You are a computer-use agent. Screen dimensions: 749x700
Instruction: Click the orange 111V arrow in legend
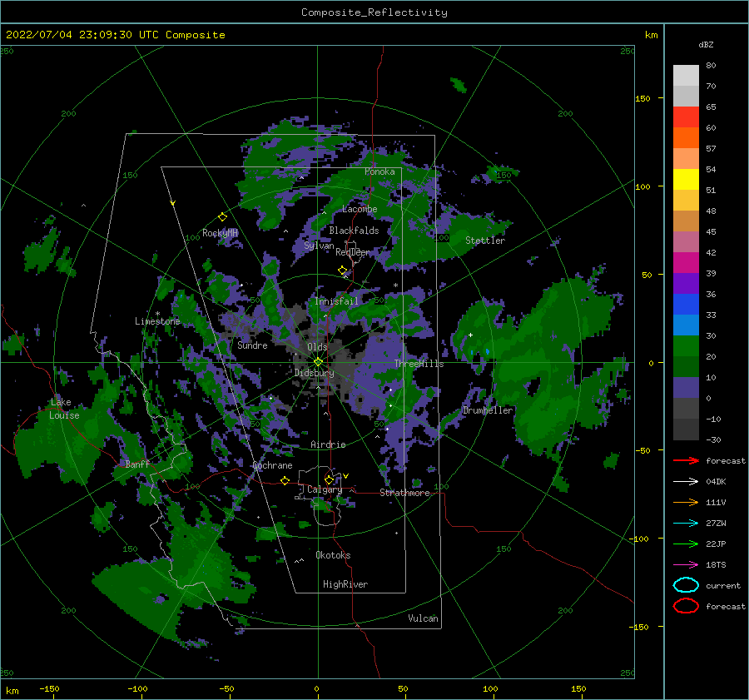click(686, 502)
